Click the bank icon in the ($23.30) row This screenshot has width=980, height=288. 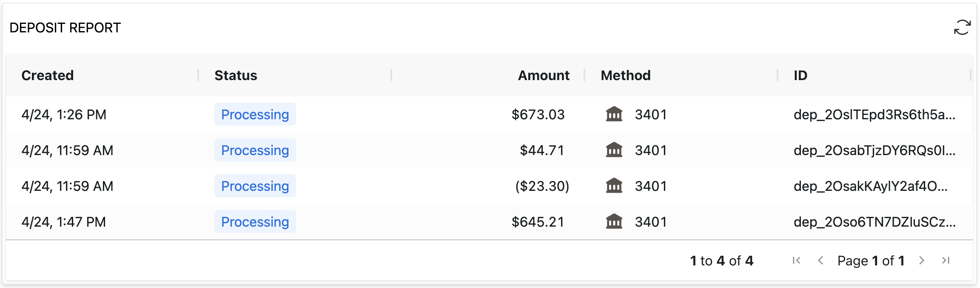point(614,186)
